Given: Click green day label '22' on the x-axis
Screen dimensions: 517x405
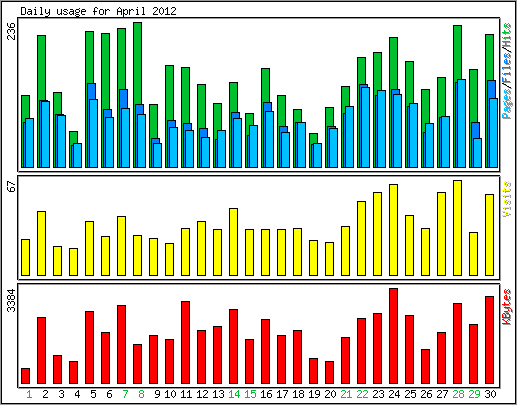Looking at the screenshot, I should [x=362, y=395].
